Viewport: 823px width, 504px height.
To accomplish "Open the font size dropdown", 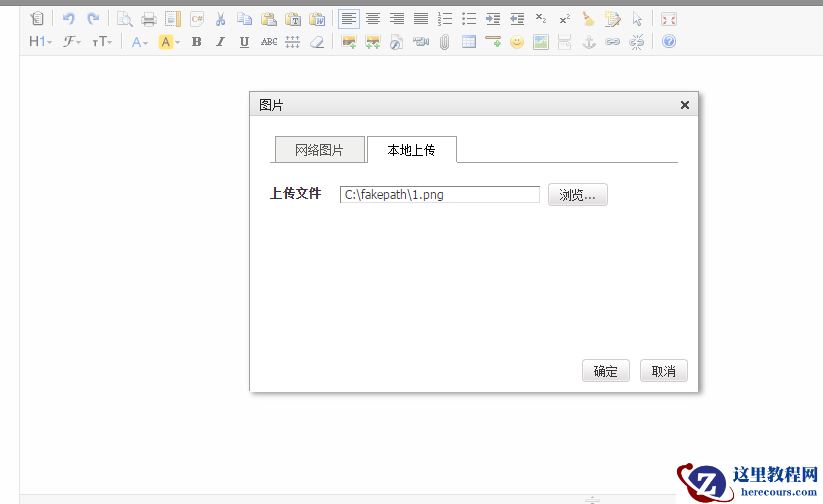I will [102, 41].
